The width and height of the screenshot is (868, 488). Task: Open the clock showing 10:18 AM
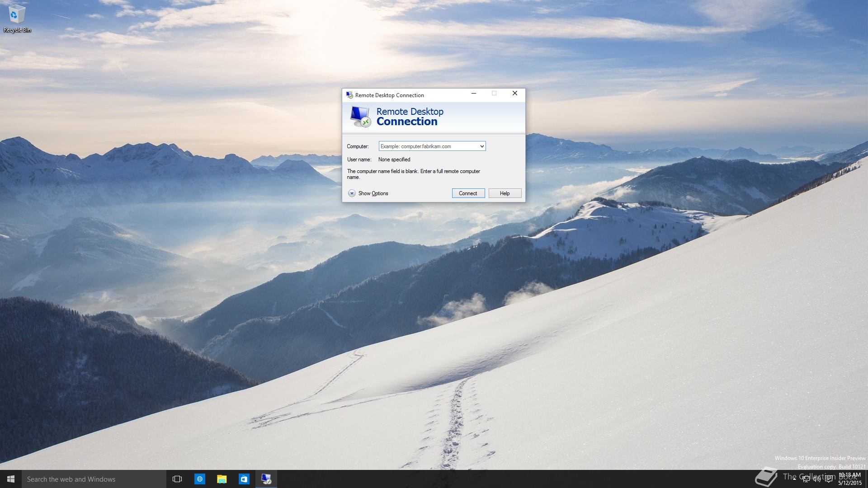849,479
